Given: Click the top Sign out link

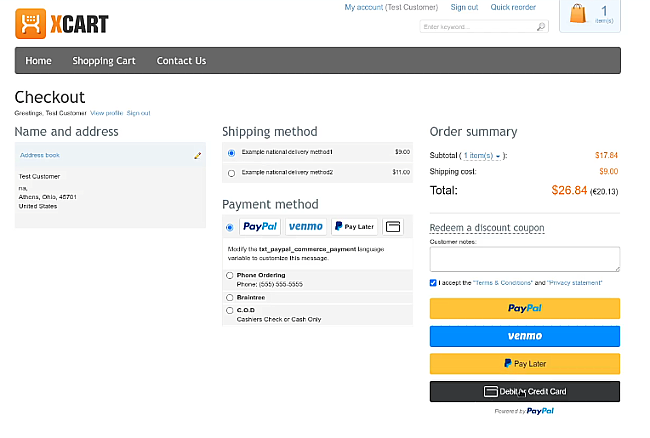Looking at the screenshot, I should 464,7.
